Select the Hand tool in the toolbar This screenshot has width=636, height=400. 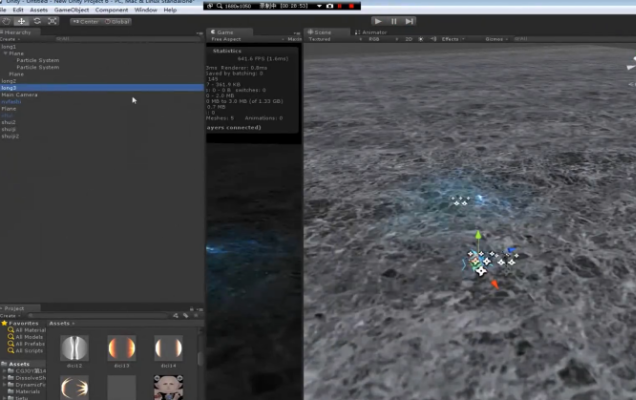(x=7, y=21)
